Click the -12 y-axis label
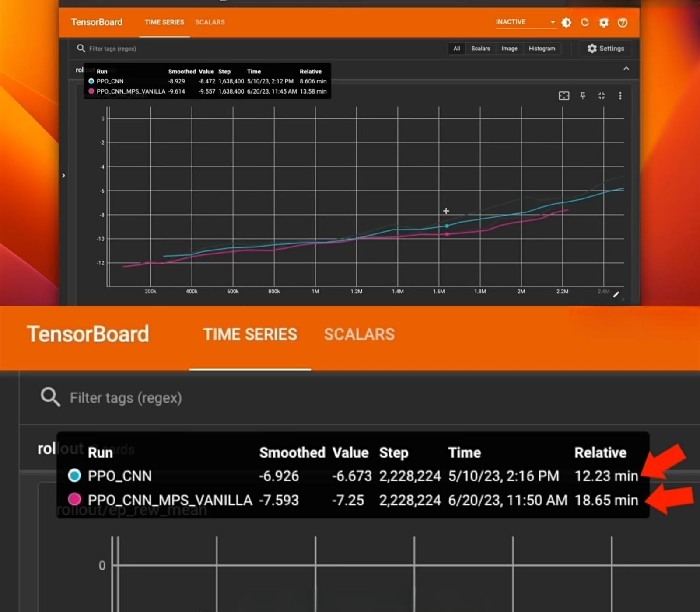This screenshot has width=700, height=612. (x=101, y=263)
